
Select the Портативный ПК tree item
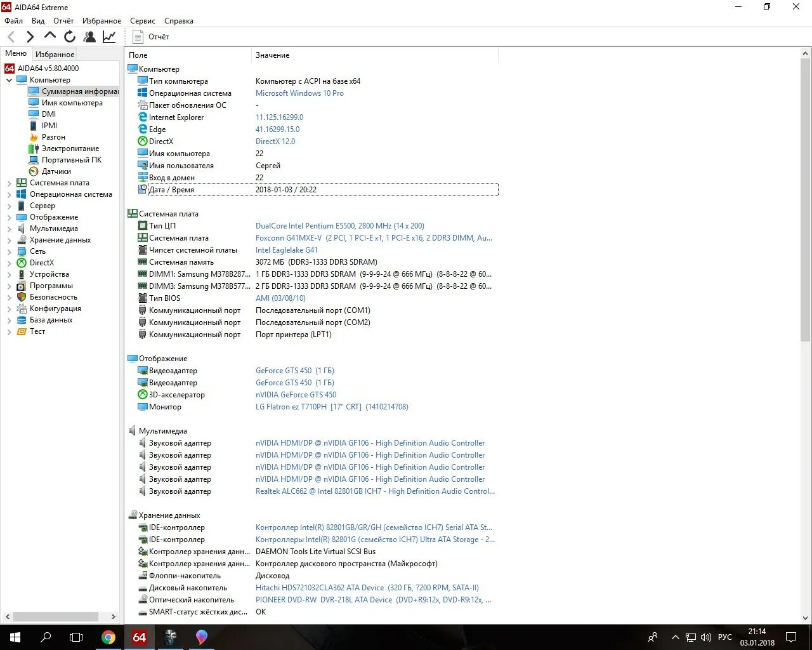(x=65, y=160)
